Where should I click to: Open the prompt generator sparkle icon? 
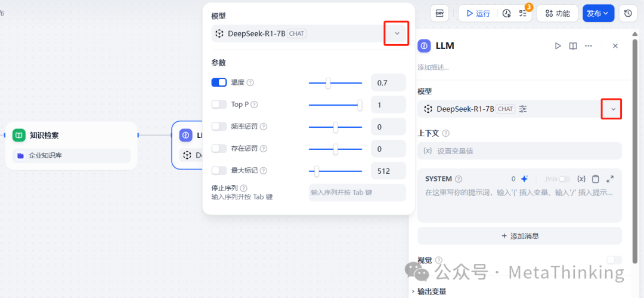coord(524,179)
